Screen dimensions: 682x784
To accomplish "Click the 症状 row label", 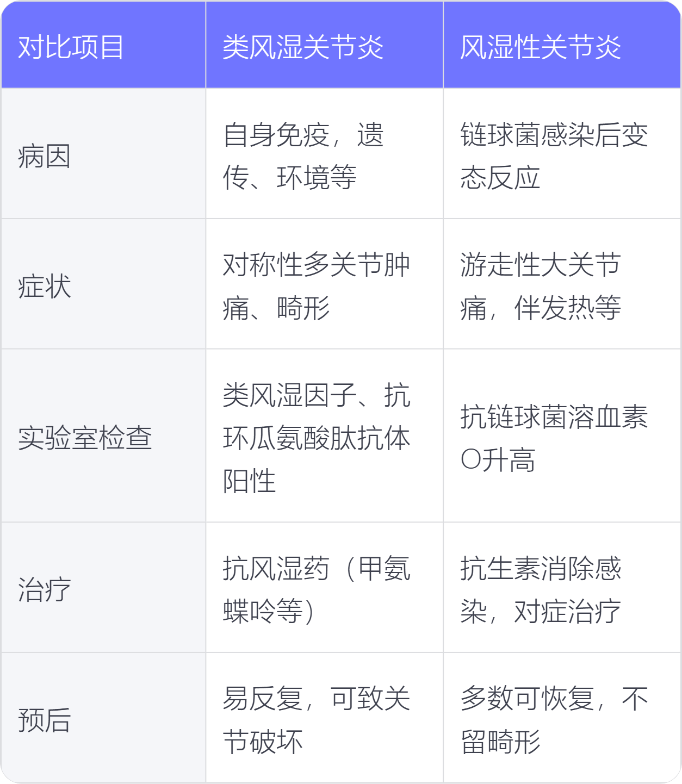I will [44, 287].
